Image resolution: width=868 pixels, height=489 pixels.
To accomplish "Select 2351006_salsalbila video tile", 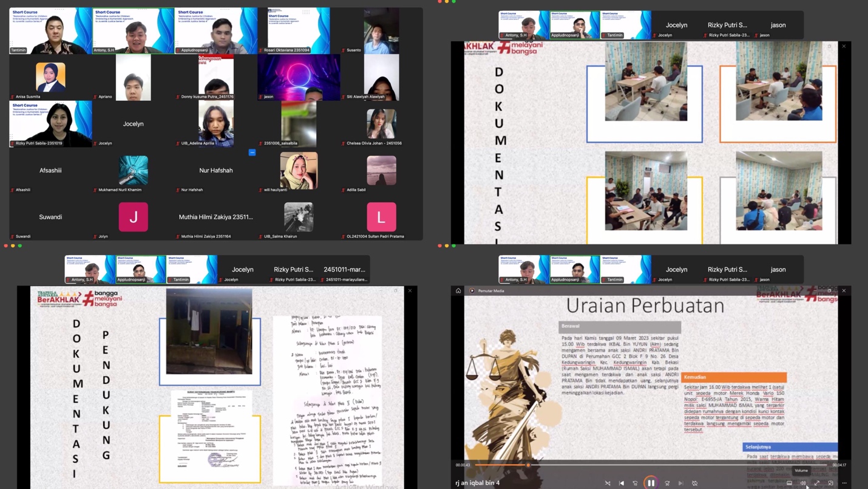I will (298, 123).
